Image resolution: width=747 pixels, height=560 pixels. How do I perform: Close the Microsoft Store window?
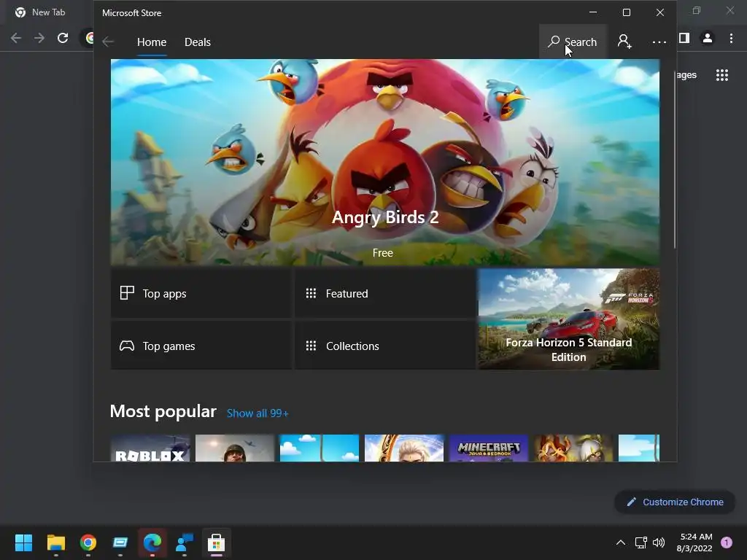click(659, 12)
